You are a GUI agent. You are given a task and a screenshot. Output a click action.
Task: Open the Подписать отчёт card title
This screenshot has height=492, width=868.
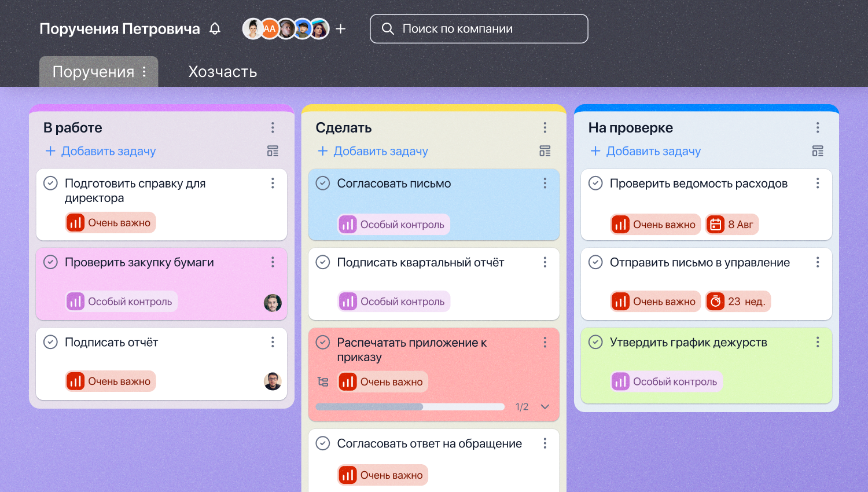click(111, 342)
